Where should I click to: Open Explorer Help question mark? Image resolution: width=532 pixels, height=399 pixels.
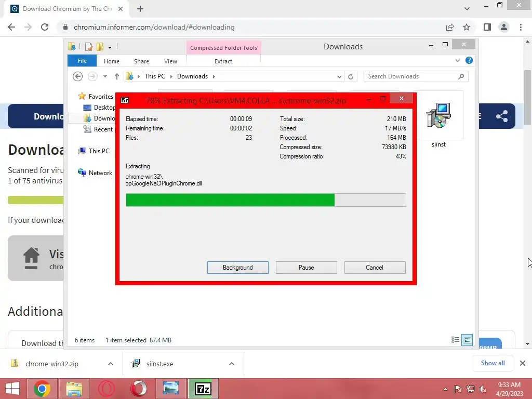(x=469, y=60)
